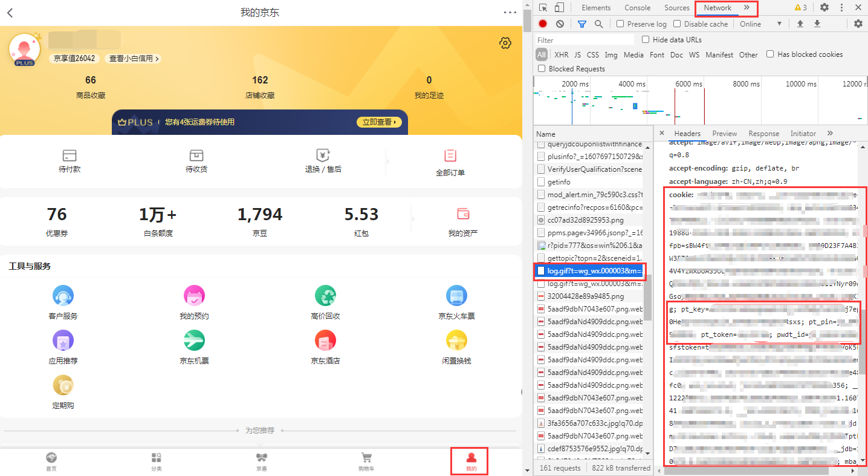The image size is (868, 476).
Task: Switch to Elements tab in DevTools
Action: point(596,8)
